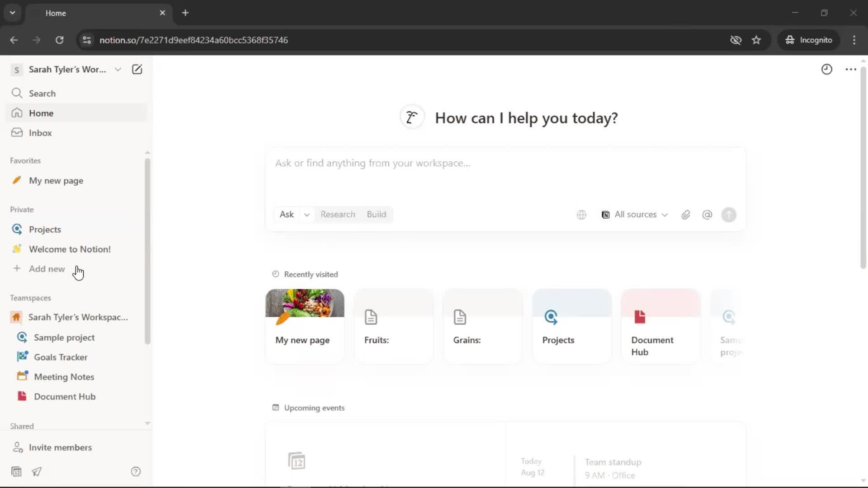Click the @ mention icon
Viewport: 868px width, 488px height.
click(x=707, y=215)
